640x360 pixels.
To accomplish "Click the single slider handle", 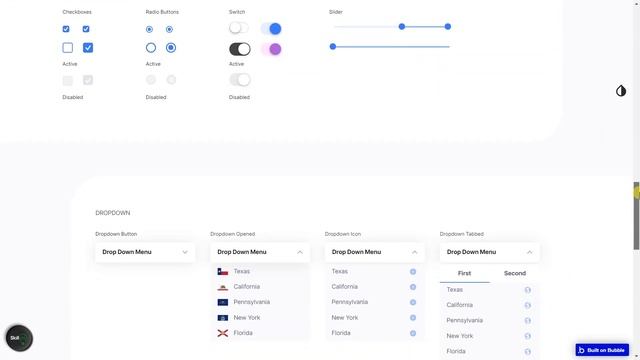I will coord(333,47).
